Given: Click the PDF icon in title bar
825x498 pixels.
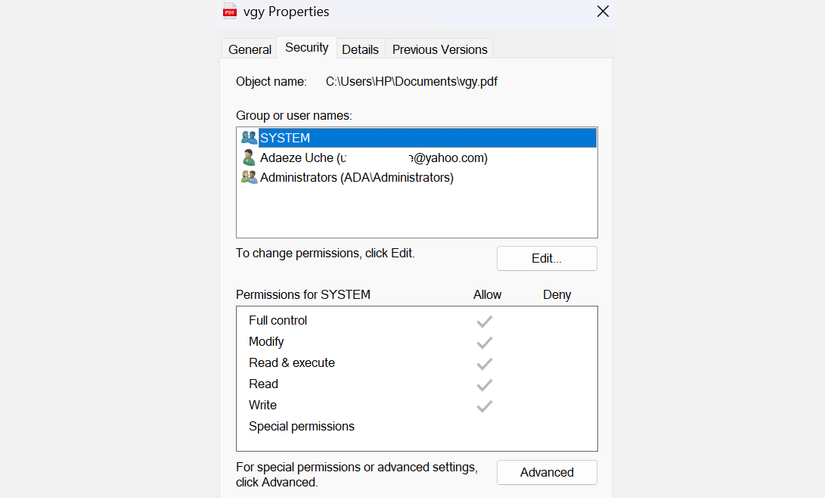Looking at the screenshot, I should 230,12.
